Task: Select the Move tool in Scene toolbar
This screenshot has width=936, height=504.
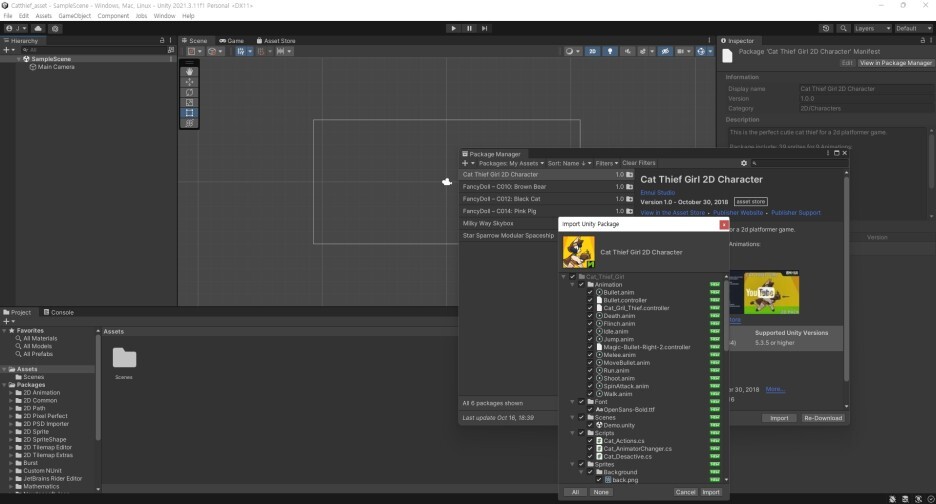Action: [189, 82]
